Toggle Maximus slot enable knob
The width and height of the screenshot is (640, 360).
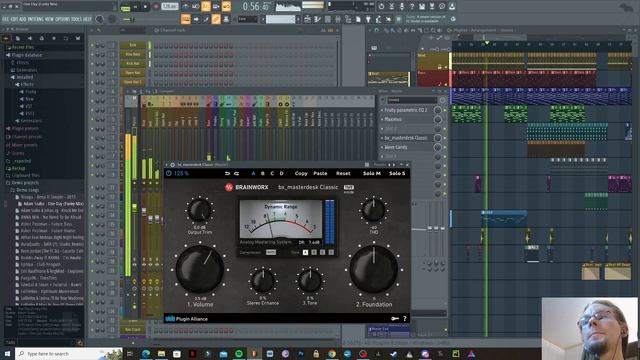pyautogui.click(x=438, y=119)
